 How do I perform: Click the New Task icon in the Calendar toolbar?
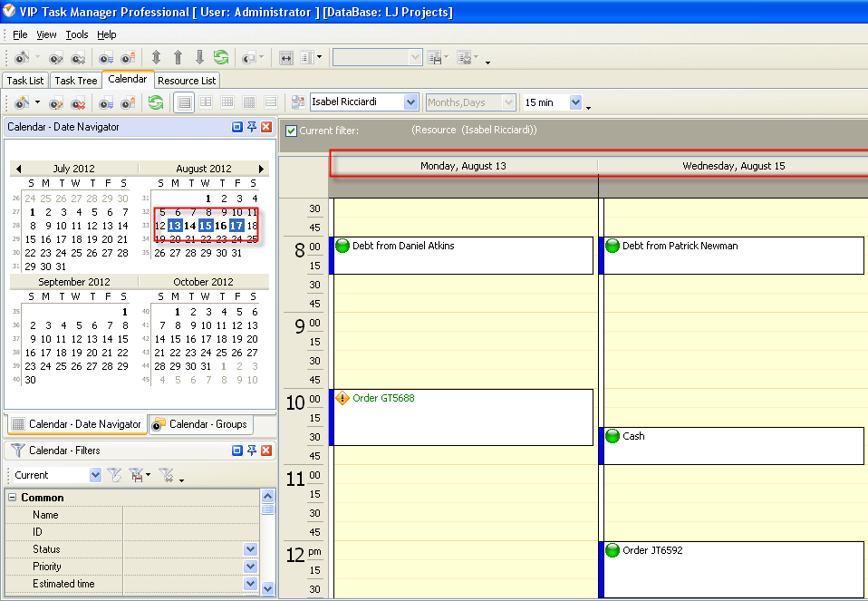(x=21, y=102)
